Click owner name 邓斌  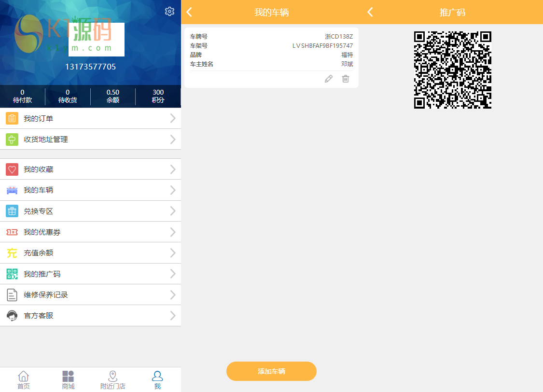coord(347,64)
